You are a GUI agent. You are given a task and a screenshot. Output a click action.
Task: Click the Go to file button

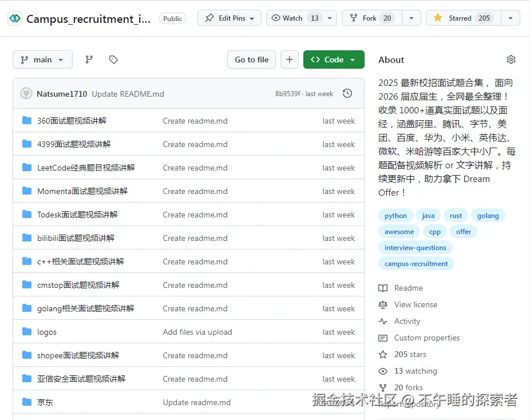251,59
